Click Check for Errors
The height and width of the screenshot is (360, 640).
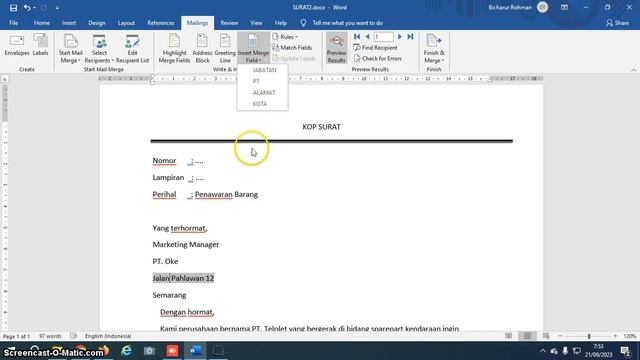pos(378,59)
